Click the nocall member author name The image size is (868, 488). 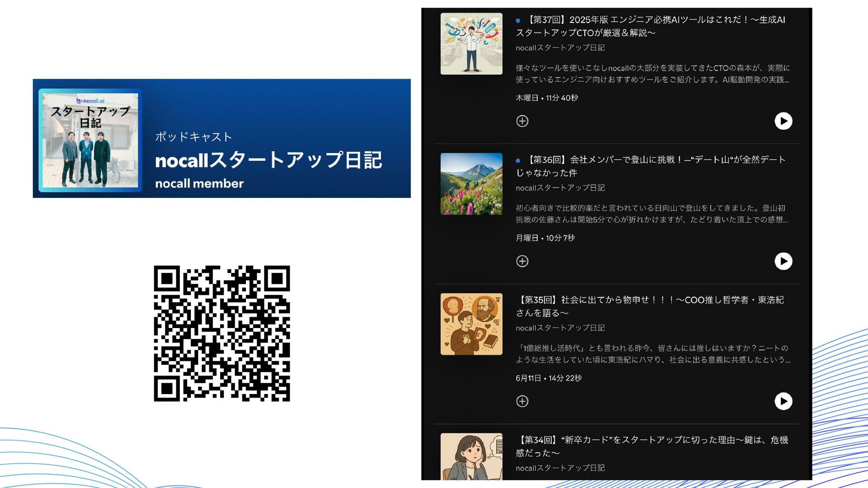pos(199,183)
